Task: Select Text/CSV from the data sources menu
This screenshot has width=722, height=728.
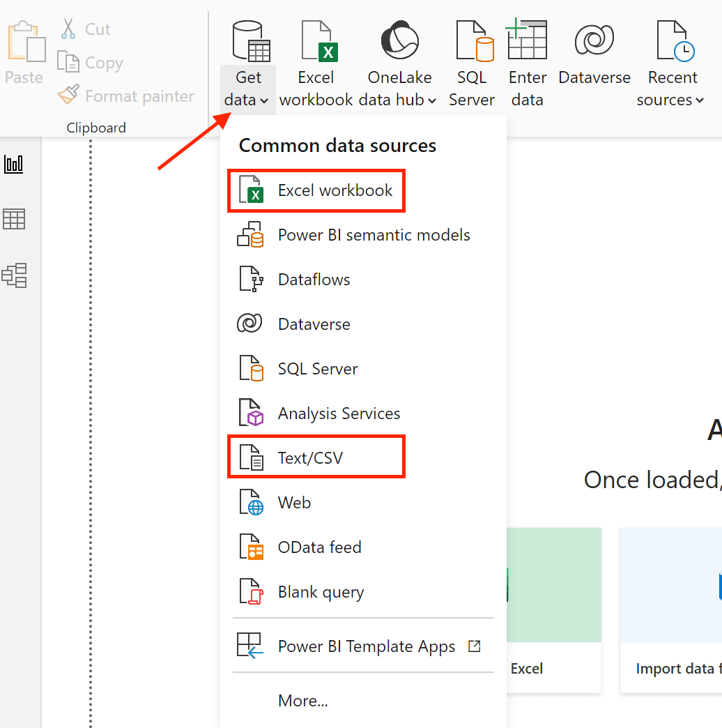Action: [316, 457]
